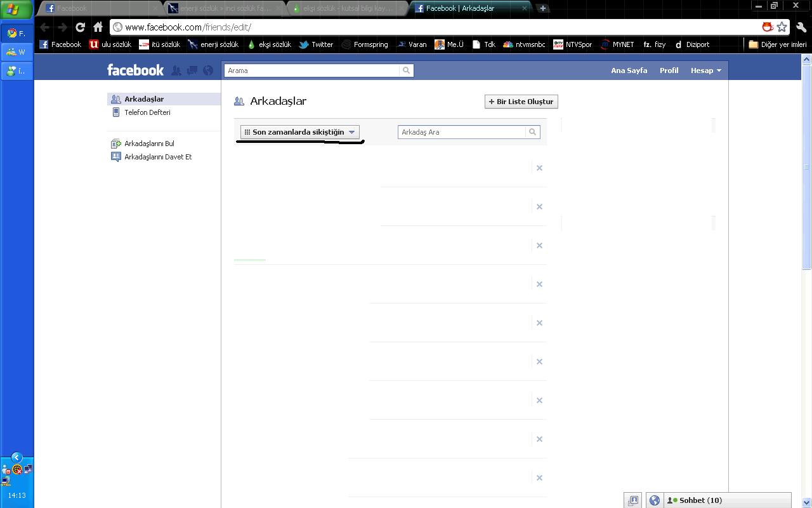Image resolution: width=812 pixels, height=508 pixels.
Task: Click the Bir Liste Oluştur button
Action: coord(521,102)
